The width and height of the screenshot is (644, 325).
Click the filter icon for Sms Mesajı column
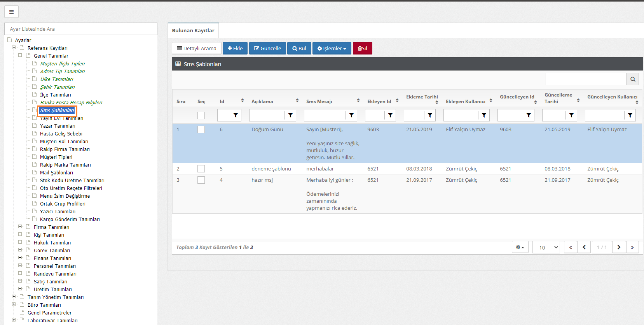[x=351, y=115]
